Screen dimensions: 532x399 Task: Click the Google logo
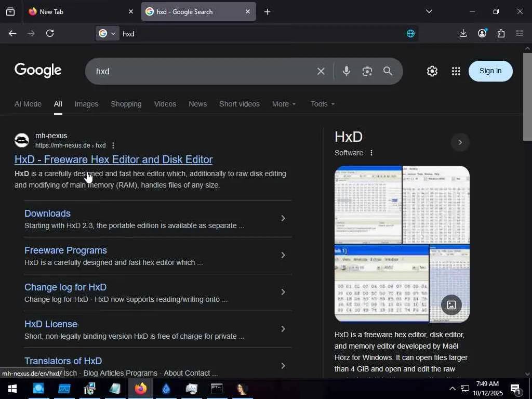coord(38,70)
